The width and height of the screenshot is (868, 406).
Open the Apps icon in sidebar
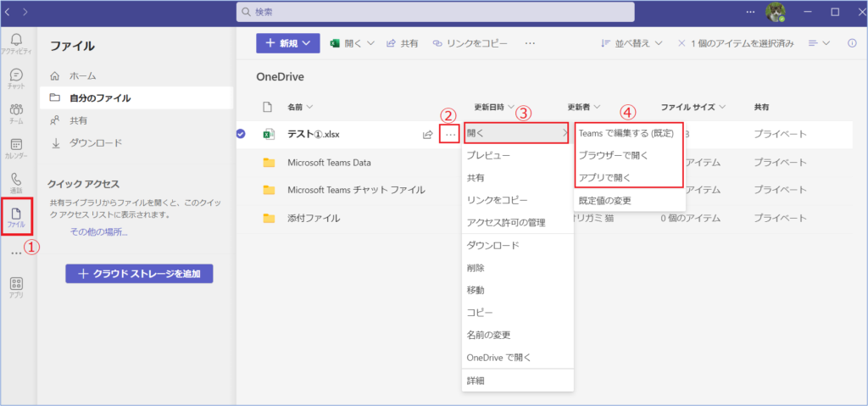click(x=17, y=287)
